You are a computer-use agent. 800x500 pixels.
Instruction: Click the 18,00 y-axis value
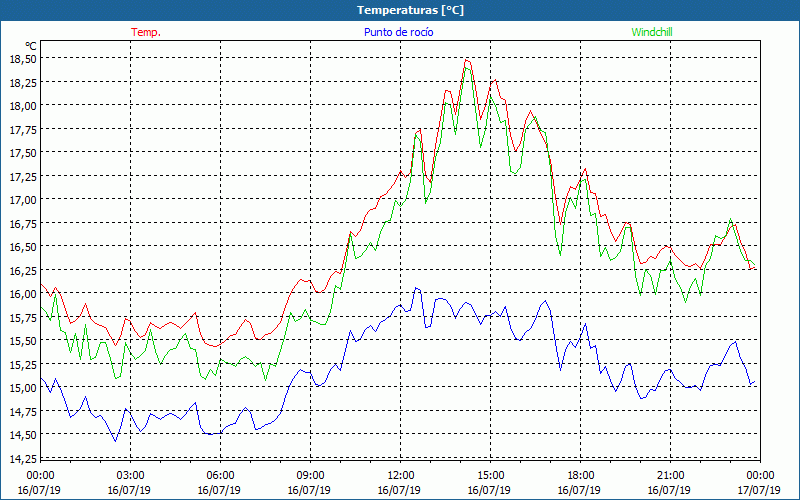pos(23,106)
